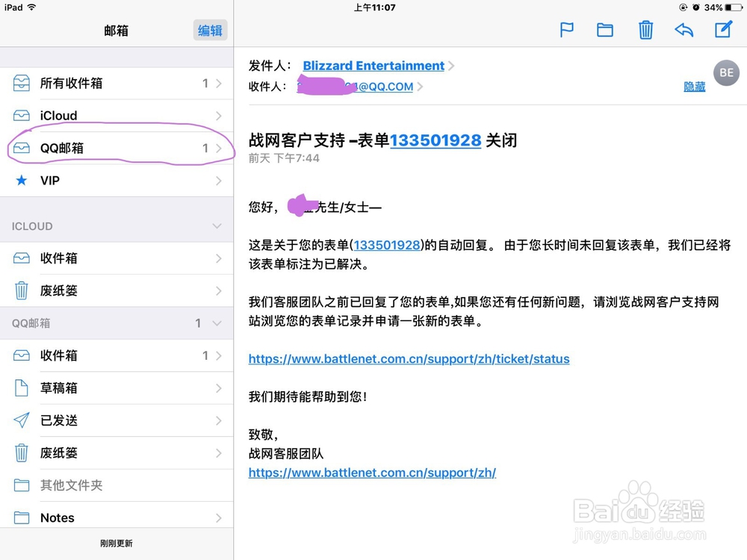Viewport: 747px width, 560px height.
Task: Tap the 刚刚更新 status text
Action: tap(117, 544)
